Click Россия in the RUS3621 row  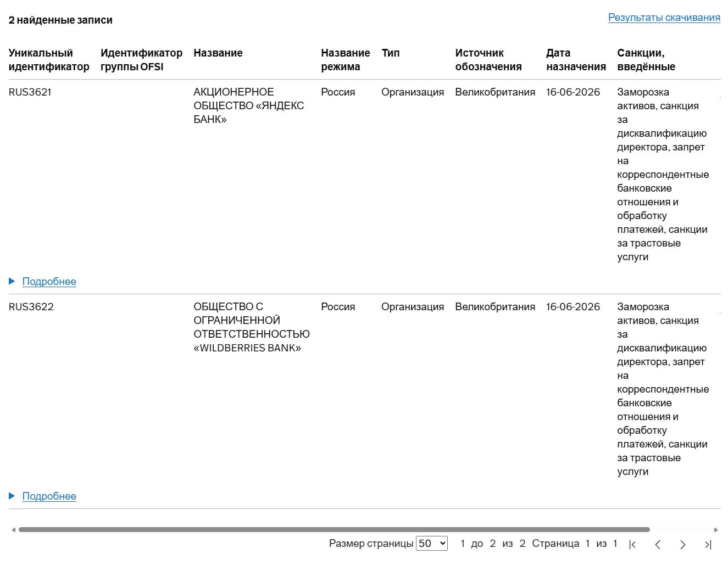[x=338, y=92]
